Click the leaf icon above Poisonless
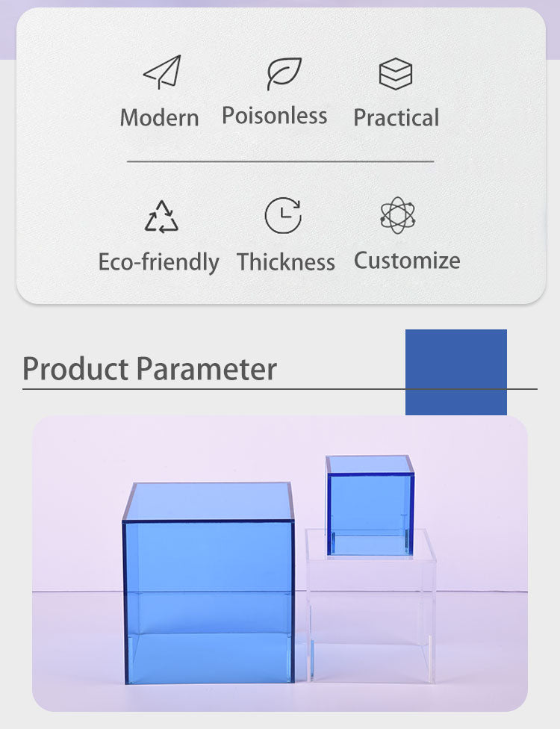 (284, 73)
